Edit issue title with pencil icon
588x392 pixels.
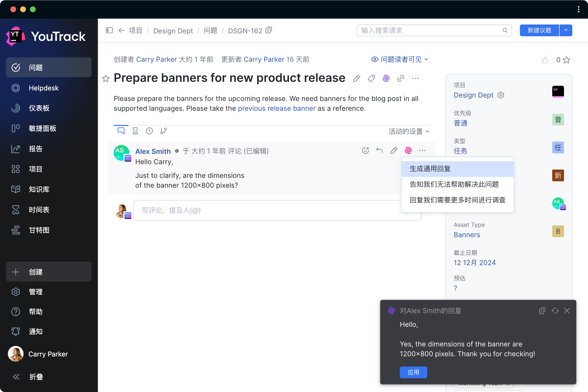[x=356, y=78]
